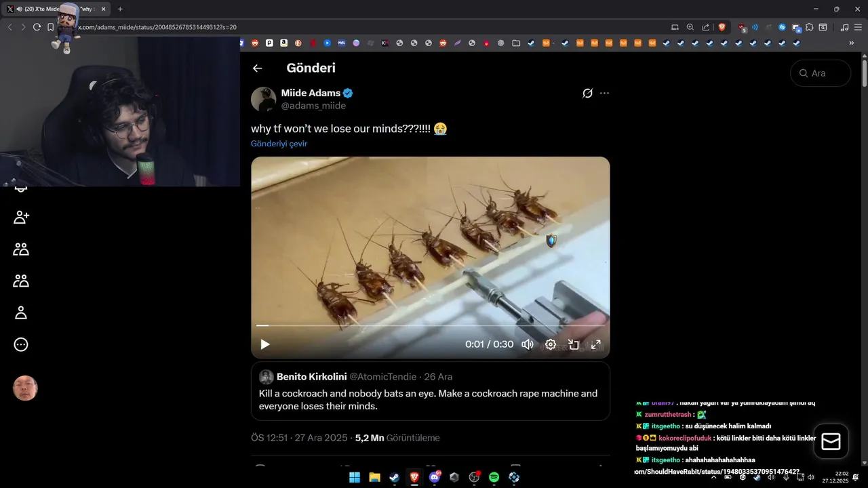The image size is (868, 488).
Task: Click the 5,2 Mn Görüntüleme view count
Action: [x=397, y=438]
